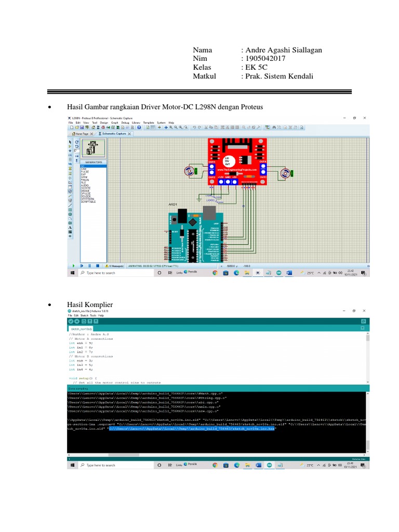Open Chrome from the Proteus screenshot taskbar
Screen dimensions: 399x532
pyautogui.click(x=215, y=273)
